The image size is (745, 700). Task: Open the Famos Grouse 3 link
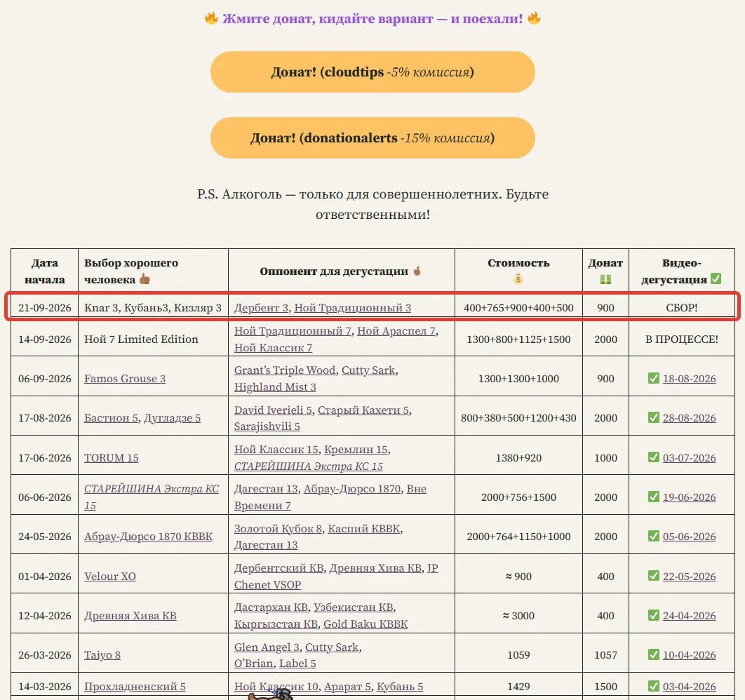(125, 379)
